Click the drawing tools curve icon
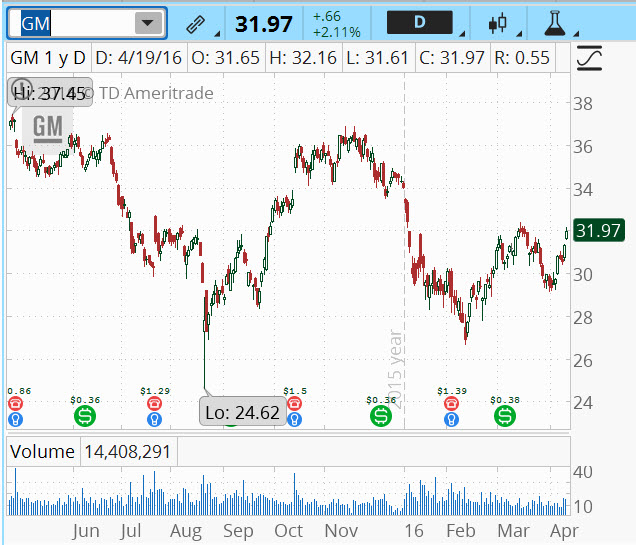Screen dimensions: 636x545 589,58
